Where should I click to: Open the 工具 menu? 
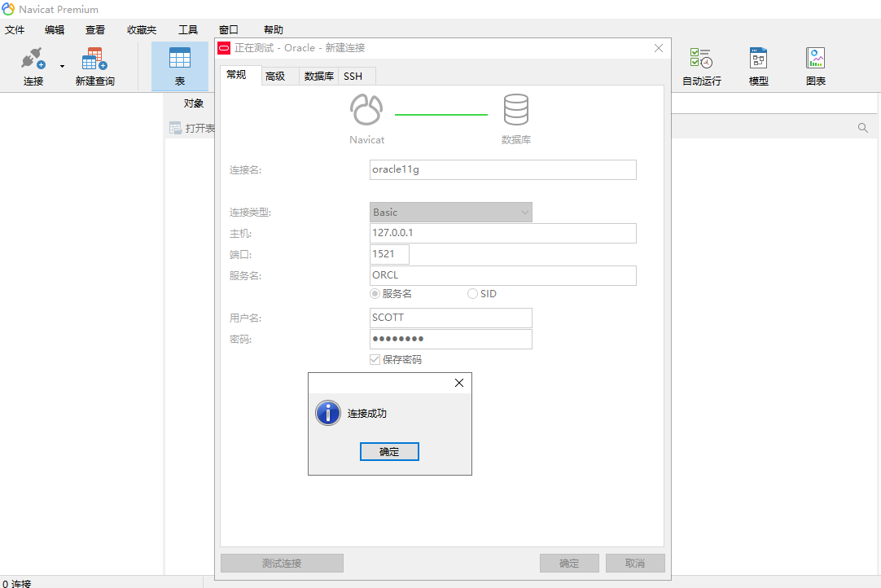187,30
